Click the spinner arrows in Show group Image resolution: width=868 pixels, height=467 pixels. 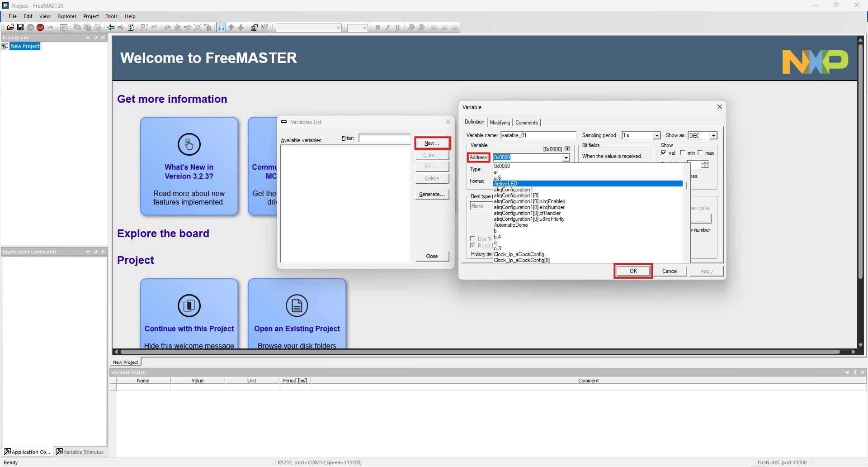705,164
